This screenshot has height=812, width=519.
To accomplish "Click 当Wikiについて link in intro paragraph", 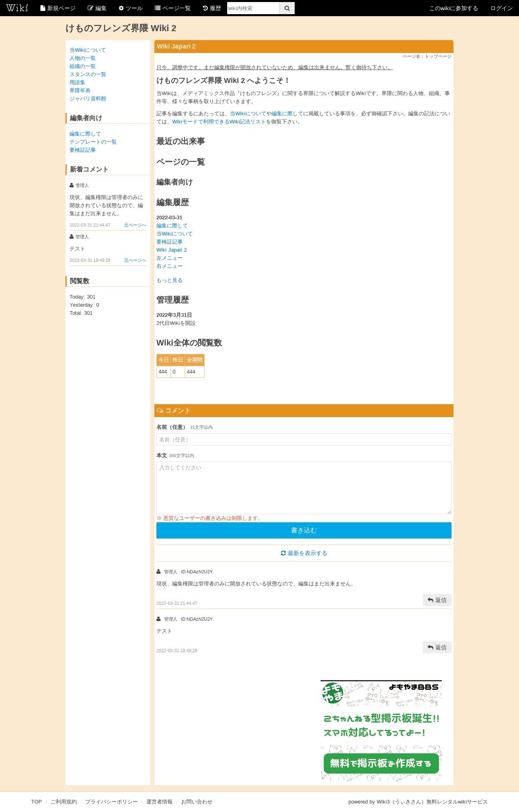I will pyautogui.click(x=248, y=114).
